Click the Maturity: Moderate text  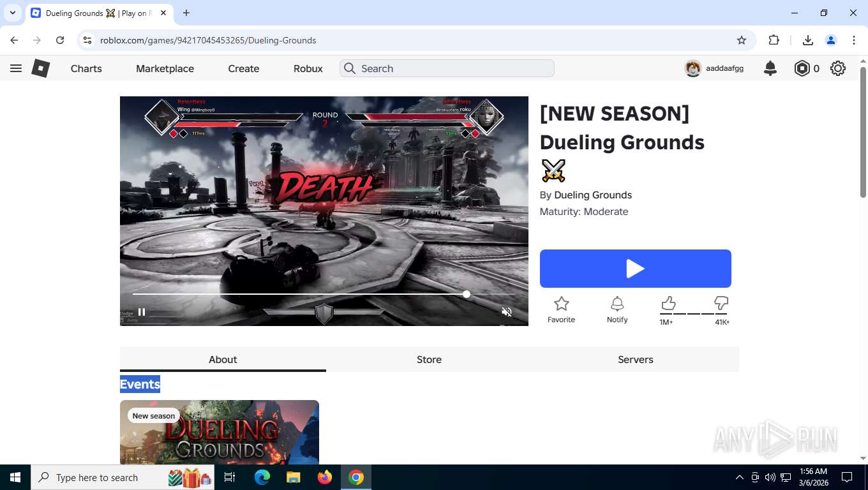[584, 212]
